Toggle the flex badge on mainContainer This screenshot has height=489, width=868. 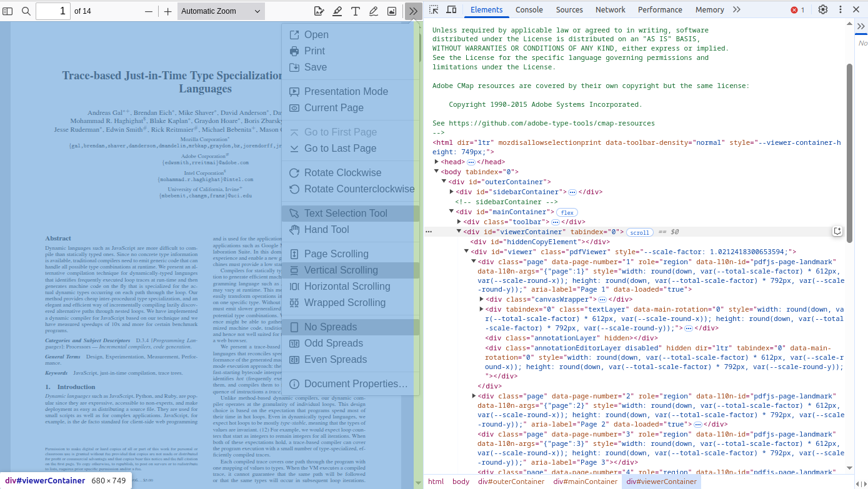coord(567,213)
